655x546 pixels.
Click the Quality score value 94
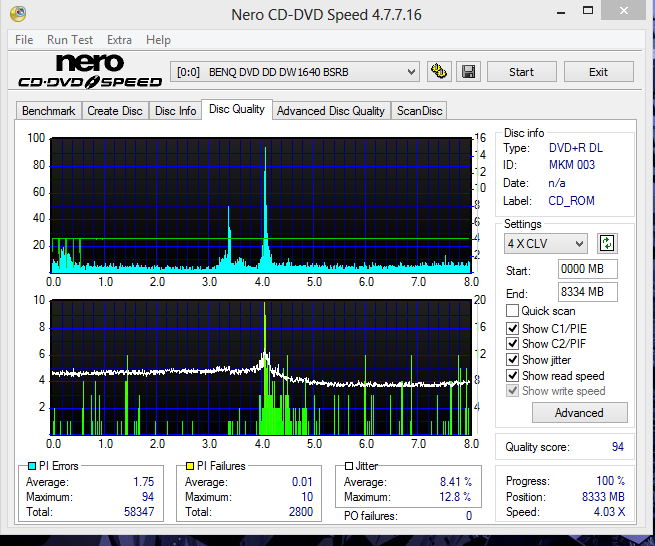pos(618,447)
